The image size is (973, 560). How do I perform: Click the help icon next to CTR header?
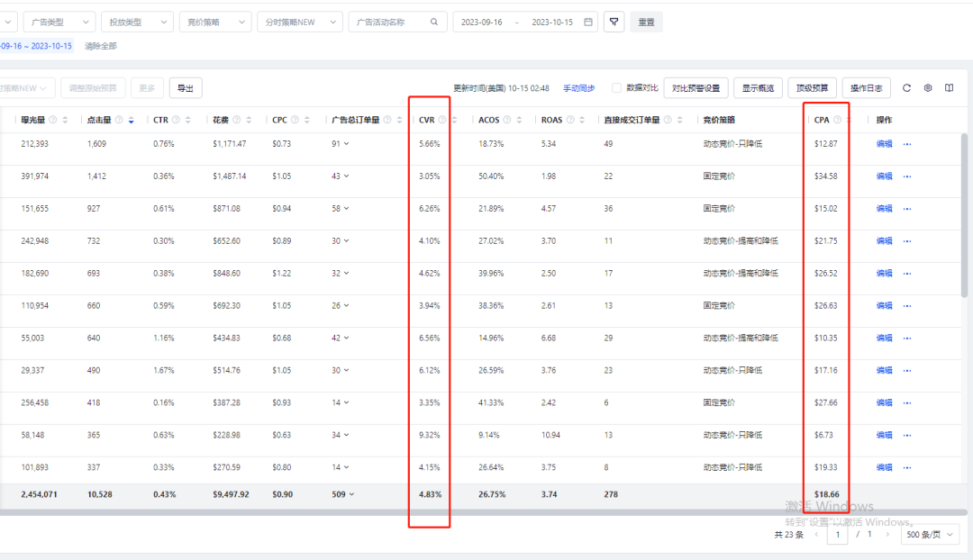tap(175, 120)
